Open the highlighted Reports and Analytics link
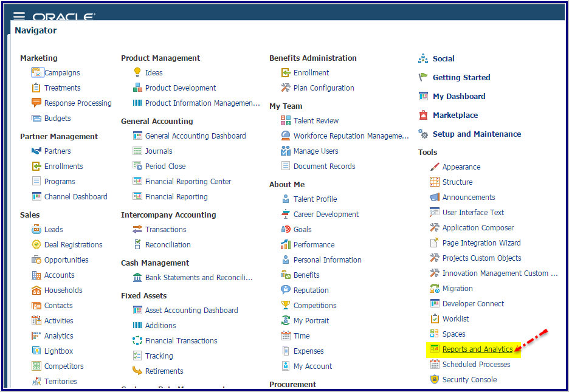Viewport: 569px width, 392px height. [478, 349]
